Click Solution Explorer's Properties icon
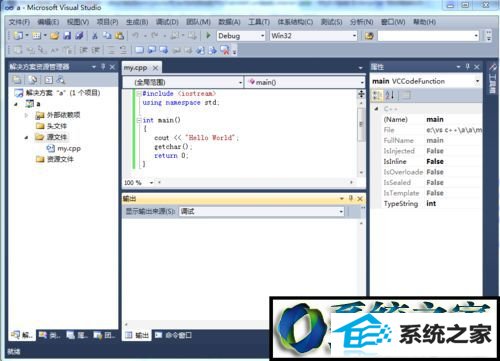Screen dimensions: 500x361 point(17,80)
